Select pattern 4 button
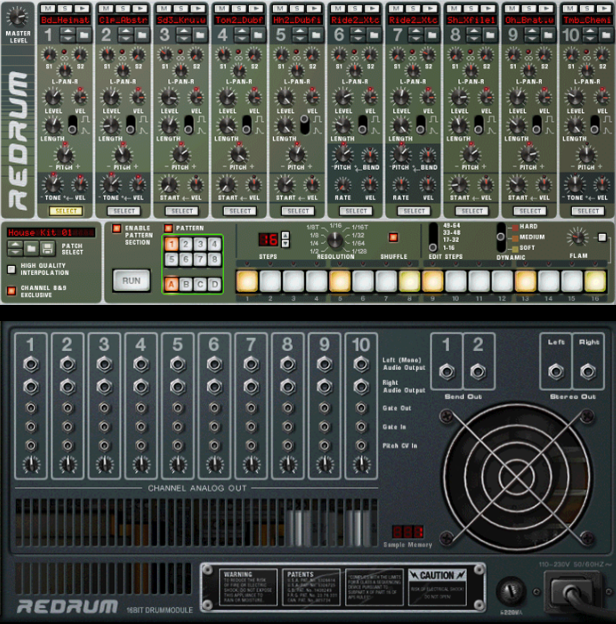 214,244
